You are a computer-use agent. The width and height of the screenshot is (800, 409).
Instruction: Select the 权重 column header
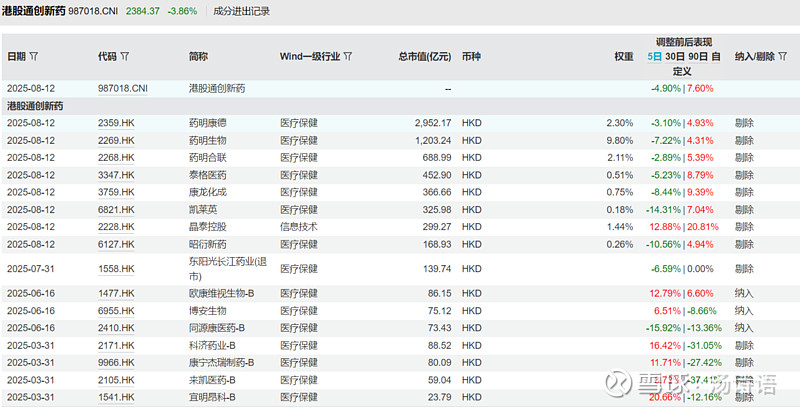coord(624,57)
